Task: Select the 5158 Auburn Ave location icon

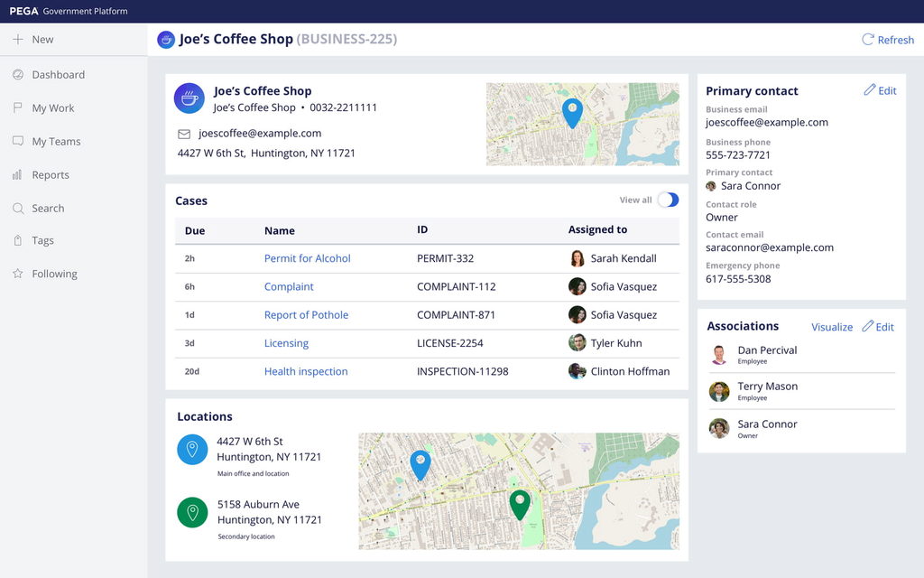Action: click(192, 513)
